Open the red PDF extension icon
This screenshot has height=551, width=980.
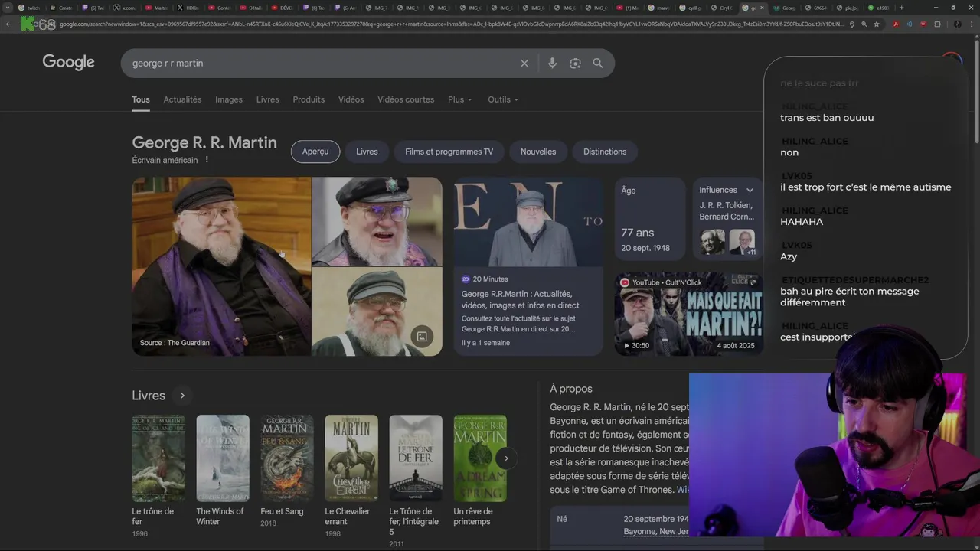coord(896,24)
